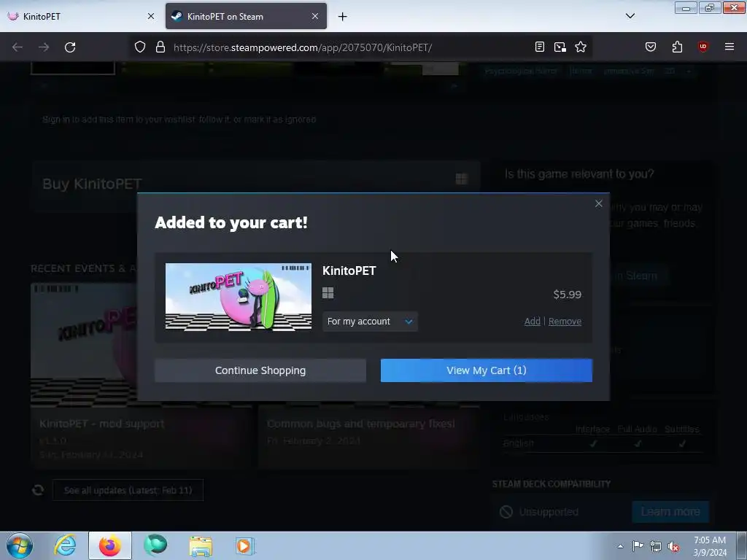
Task: Click the refresh icon beside See all updates
Action: coord(38,490)
